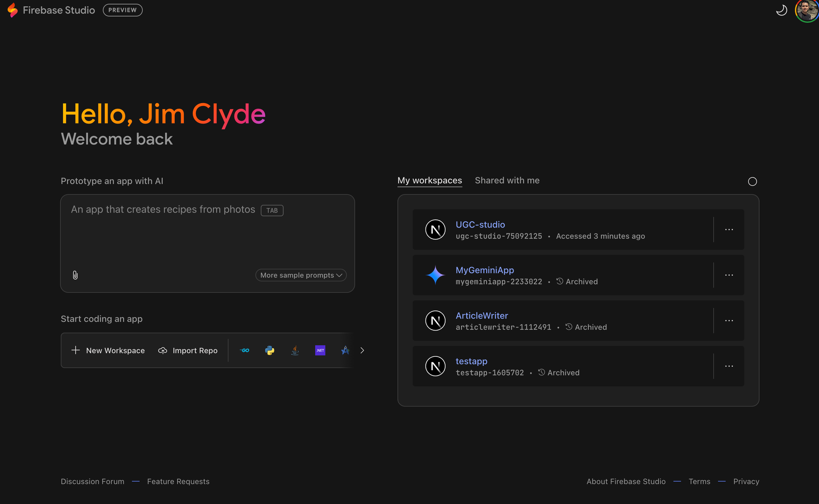Start a Go template workspace
The width and height of the screenshot is (819, 504).
(x=245, y=351)
